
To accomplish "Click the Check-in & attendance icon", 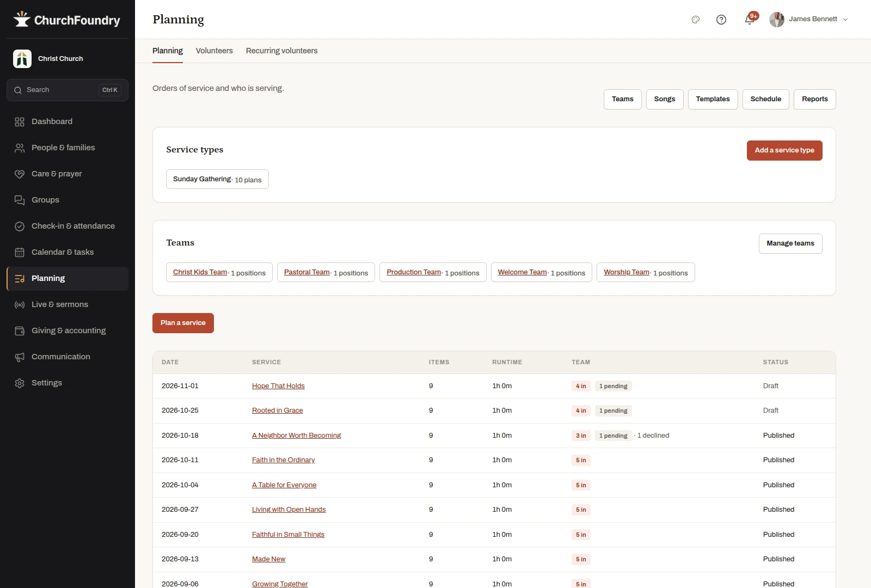I will (x=20, y=226).
